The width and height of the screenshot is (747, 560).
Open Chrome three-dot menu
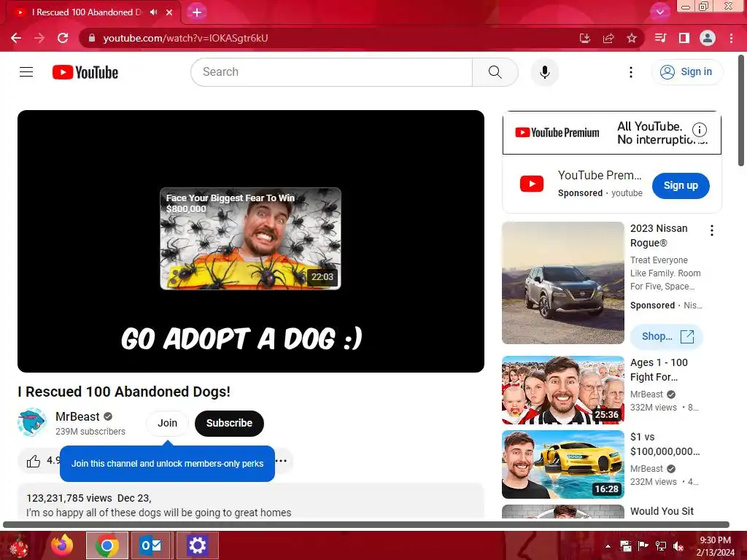(x=731, y=38)
